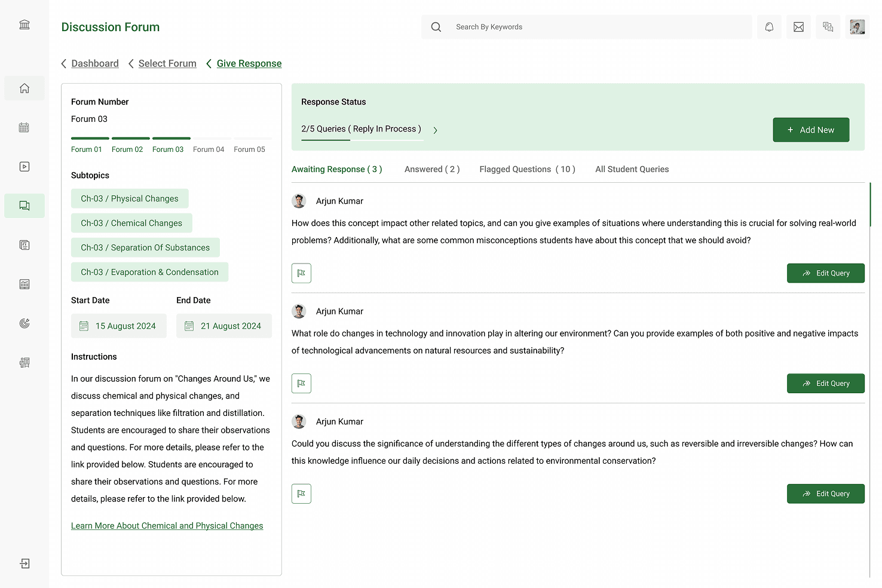Screen dimensions: 882x588
Task: Select the discussion forum chat sidebar icon
Action: [x=24, y=206]
